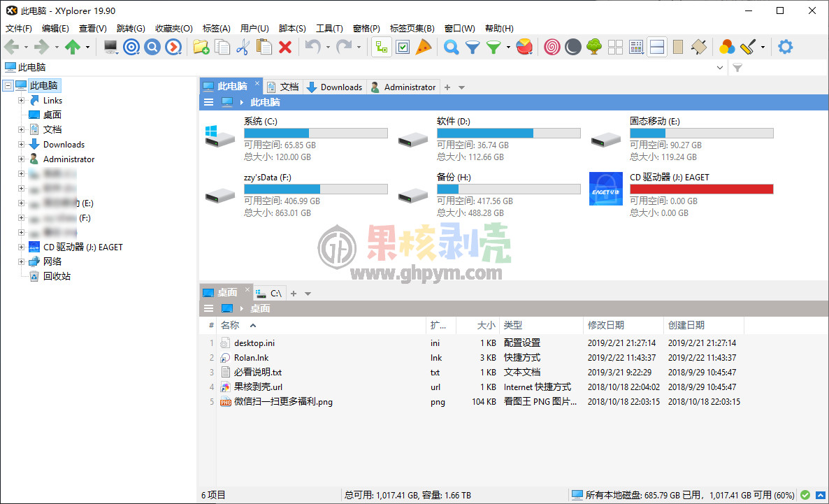829x504 pixels.
Task: Open the 收藏夹(O) menu
Action: pos(174,29)
